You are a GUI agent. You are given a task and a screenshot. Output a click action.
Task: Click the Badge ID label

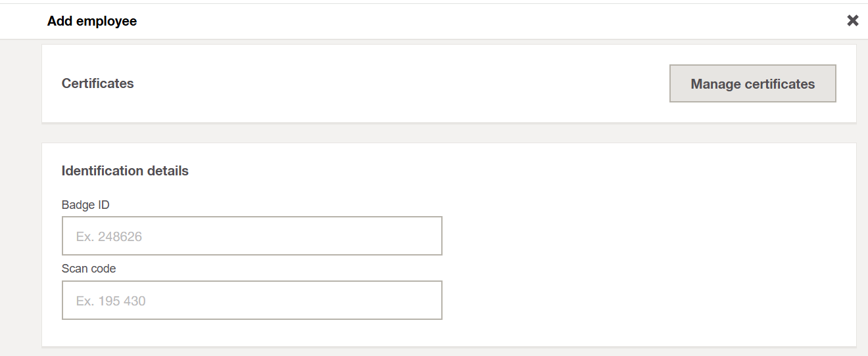[x=85, y=205]
